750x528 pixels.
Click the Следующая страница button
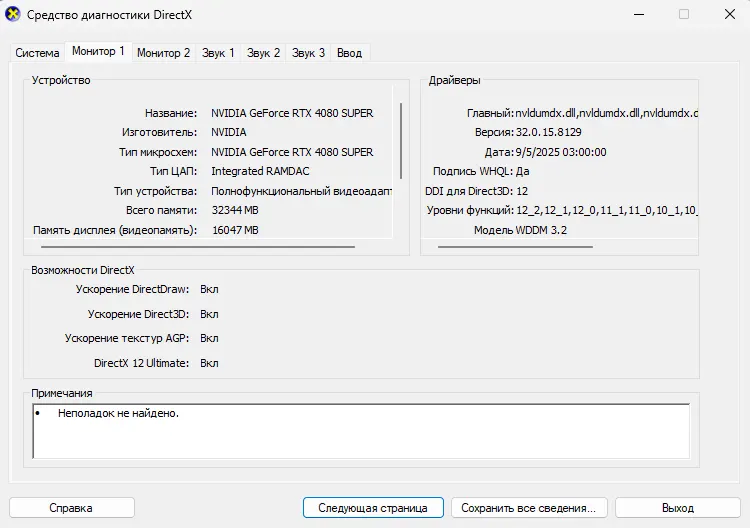tap(373, 508)
